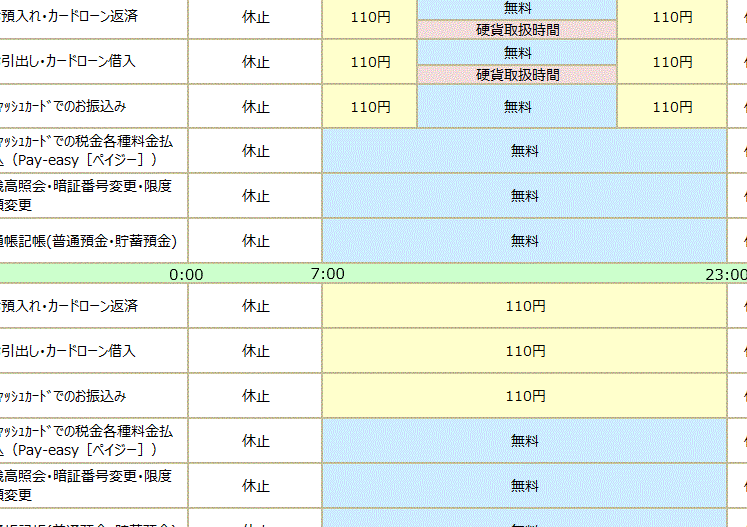Click 無料 in the upper 残高照会 row
Image resolution: width=747 pixels, height=527 pixels.
coord(524,196)
